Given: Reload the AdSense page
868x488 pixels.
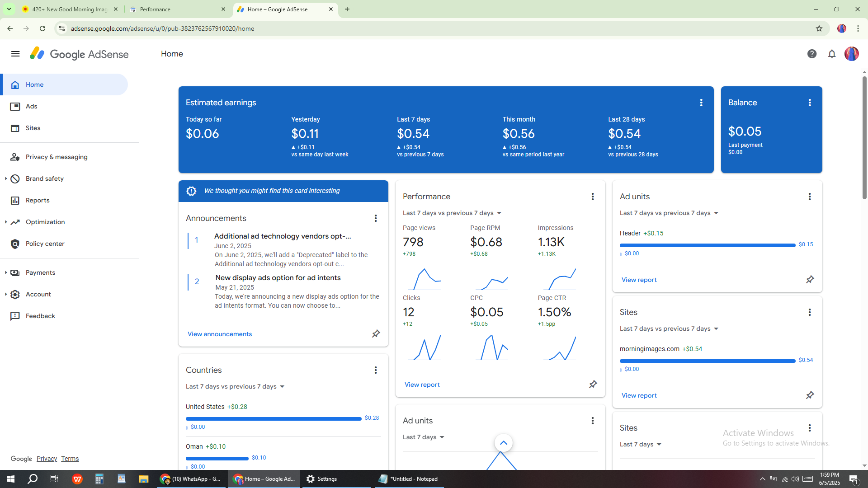Looking at the screenshot, I should click(42, 28).
